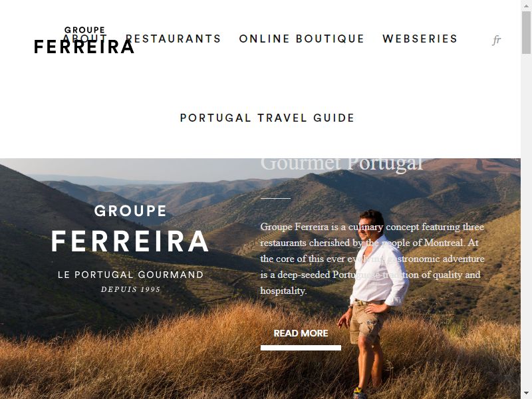Click the vertical scrollbar thumb
This screenshot has width=532, height=399.
coord(526,32)
